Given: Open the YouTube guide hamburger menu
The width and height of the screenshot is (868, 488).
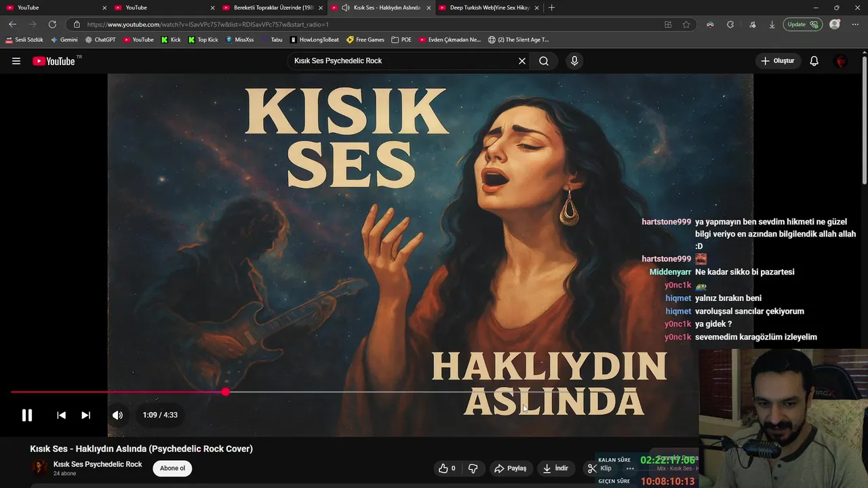Looking at the screenshot, I should pos(16,61).
